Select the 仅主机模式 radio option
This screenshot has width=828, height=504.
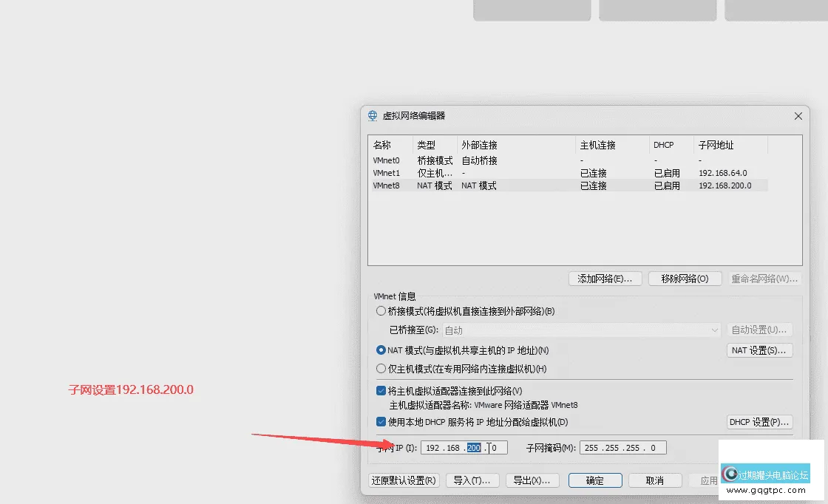381,367
